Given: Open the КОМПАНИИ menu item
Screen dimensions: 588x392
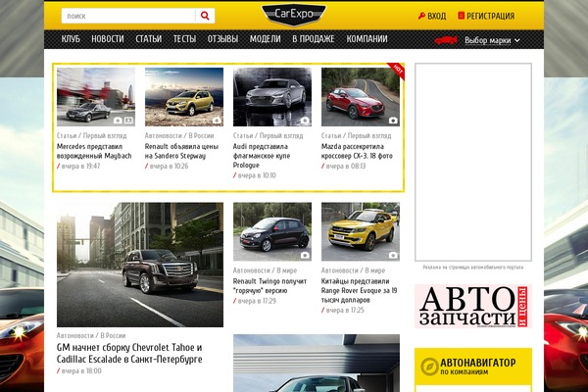Looking at the screenshot, I should coord(367,39).
